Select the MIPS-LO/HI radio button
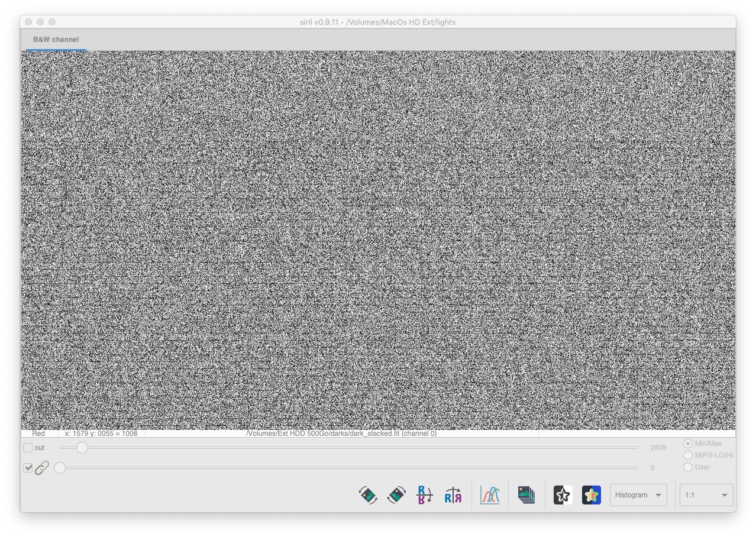 point(687,455)
